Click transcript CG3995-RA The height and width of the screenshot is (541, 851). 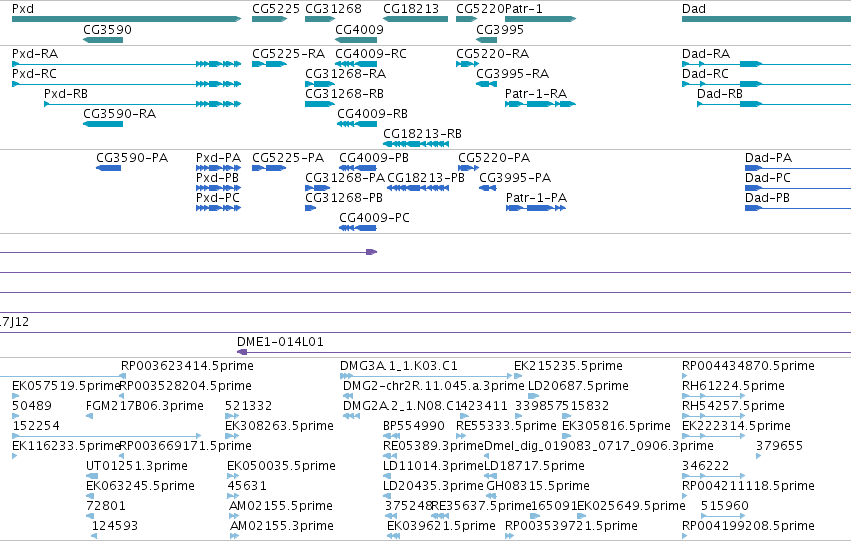click(512, 74)
